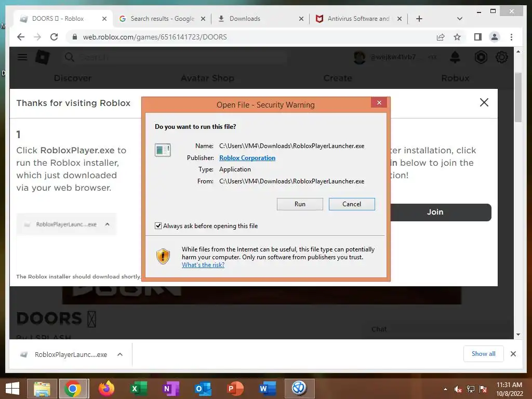Click the taskbar clock 11:31 AM
Viewport: 532px width, 399px height.
coord(509,389)
